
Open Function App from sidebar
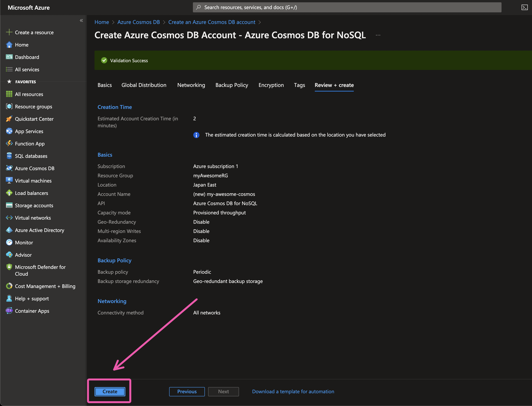coord(30,144)
